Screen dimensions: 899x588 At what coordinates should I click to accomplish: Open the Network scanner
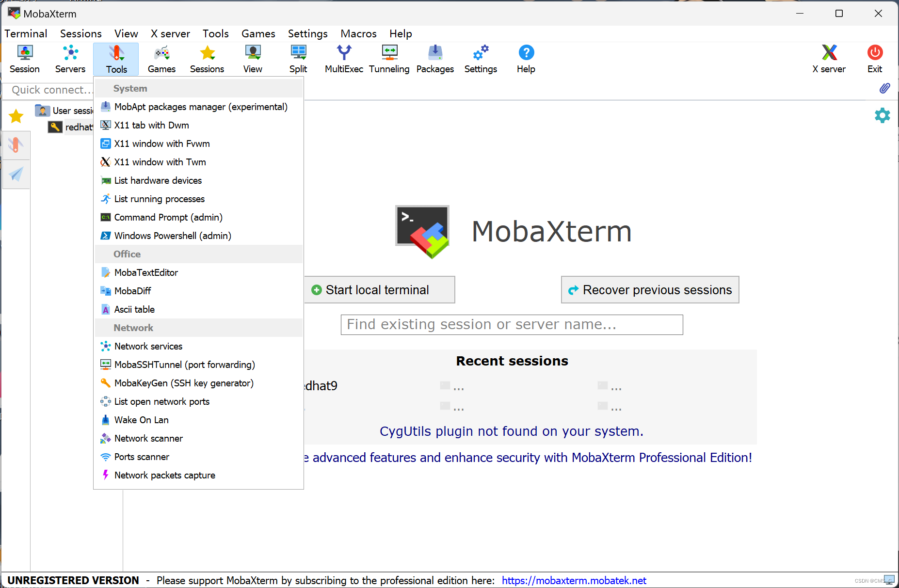(199, 438)
